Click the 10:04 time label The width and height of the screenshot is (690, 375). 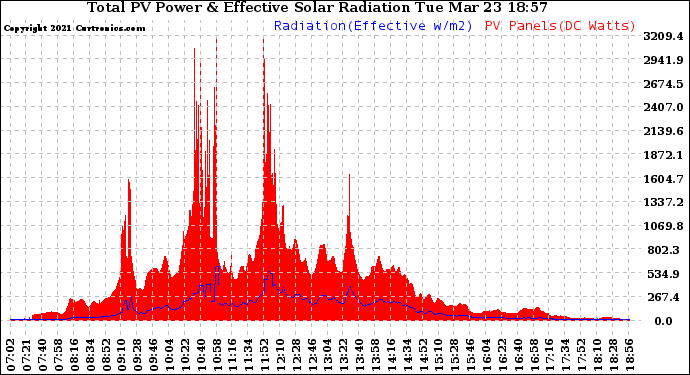(x=169, y=355)
